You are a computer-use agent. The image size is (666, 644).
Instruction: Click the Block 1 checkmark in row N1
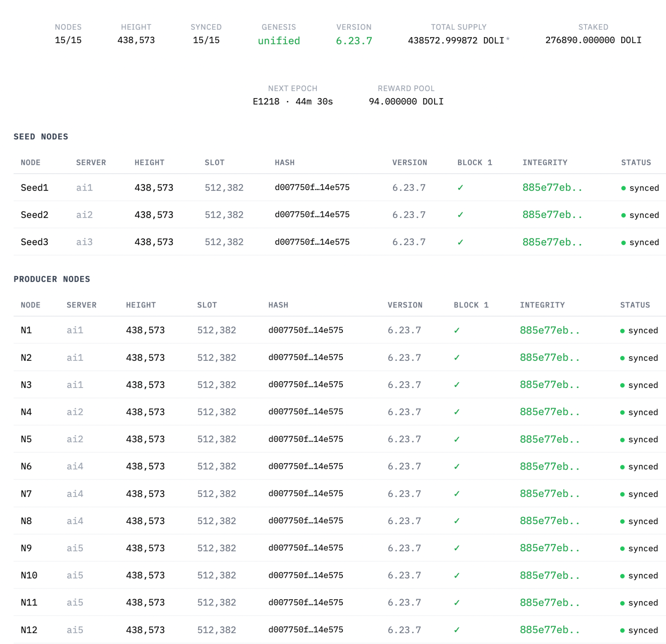pyautogui.click(x=457, y=330)
